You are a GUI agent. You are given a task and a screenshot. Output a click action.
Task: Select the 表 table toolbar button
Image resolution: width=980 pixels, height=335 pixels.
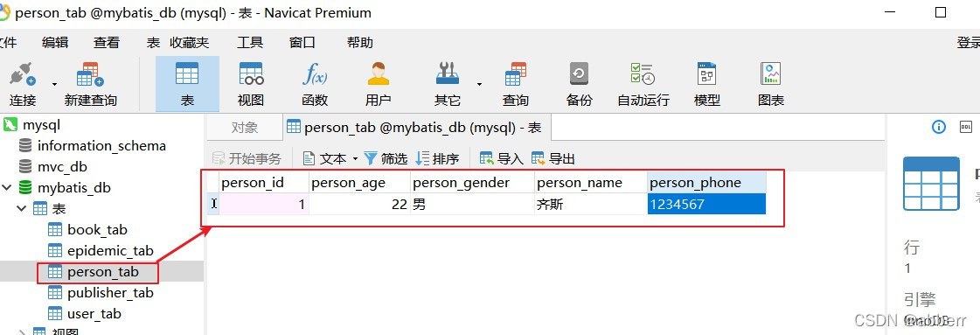click(187, 84)
